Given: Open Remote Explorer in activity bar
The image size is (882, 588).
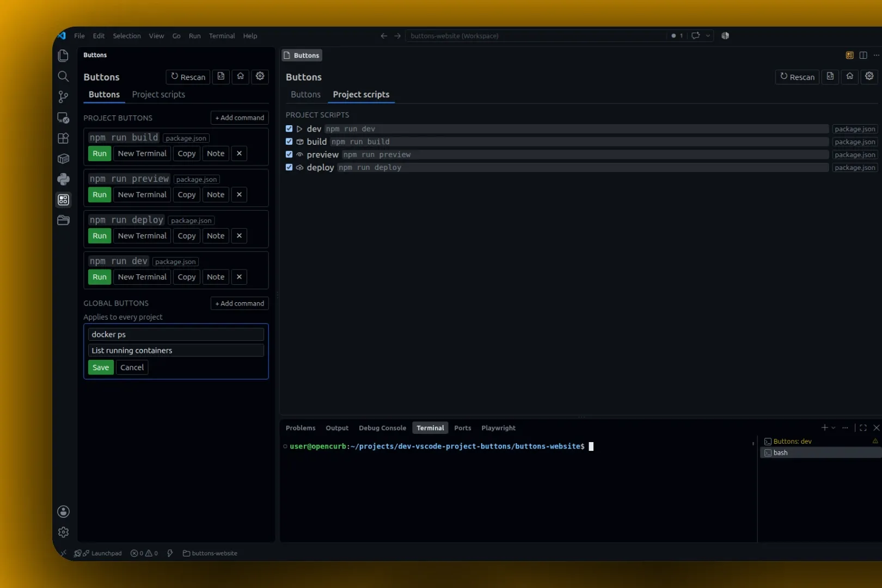Looking at the screenshot, I should coord(63,118).
